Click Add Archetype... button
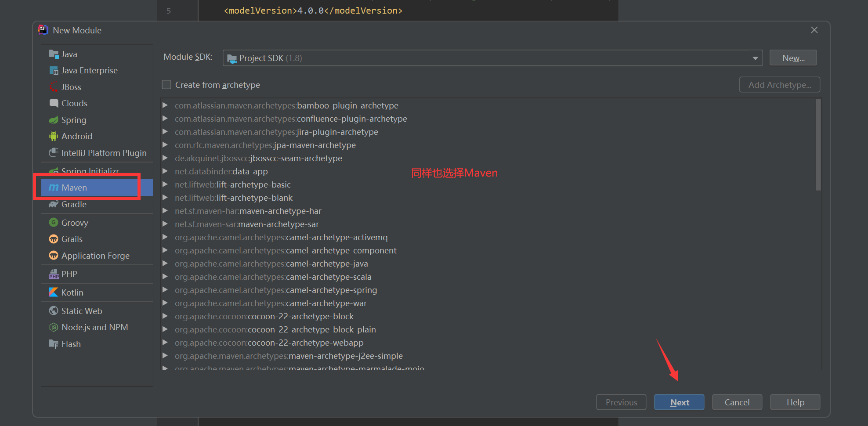The image size is (868, 426). 780,85
